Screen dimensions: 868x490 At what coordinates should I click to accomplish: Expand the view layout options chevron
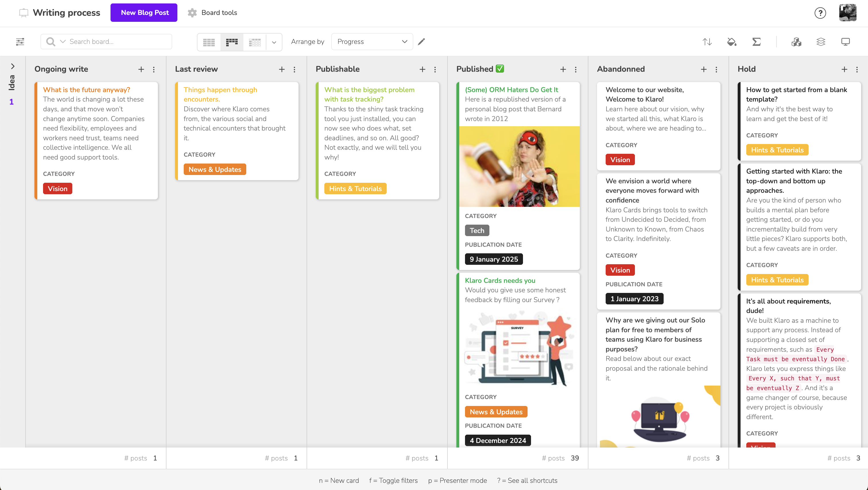coord(274,42)
